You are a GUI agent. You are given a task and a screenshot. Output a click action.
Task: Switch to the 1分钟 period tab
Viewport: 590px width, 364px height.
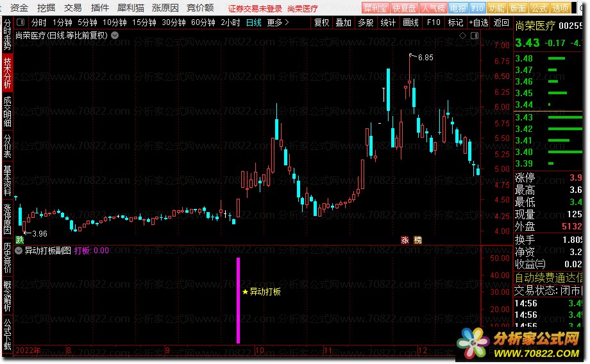62,22
